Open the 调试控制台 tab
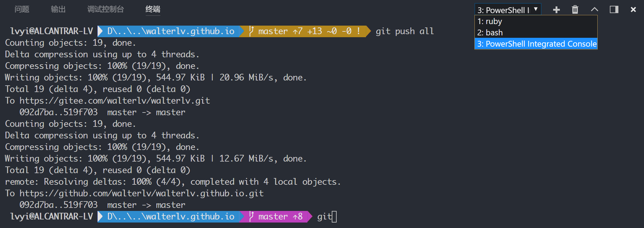This screenshot has width=644, height=228. 105,9
